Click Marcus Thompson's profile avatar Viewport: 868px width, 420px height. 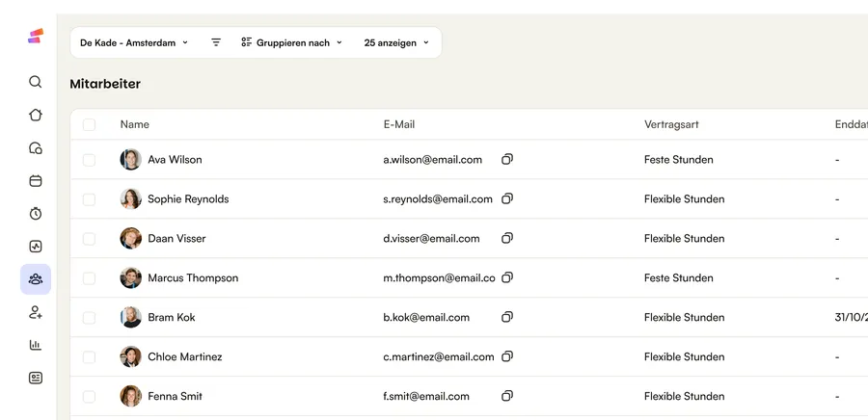tap(130, 277)
